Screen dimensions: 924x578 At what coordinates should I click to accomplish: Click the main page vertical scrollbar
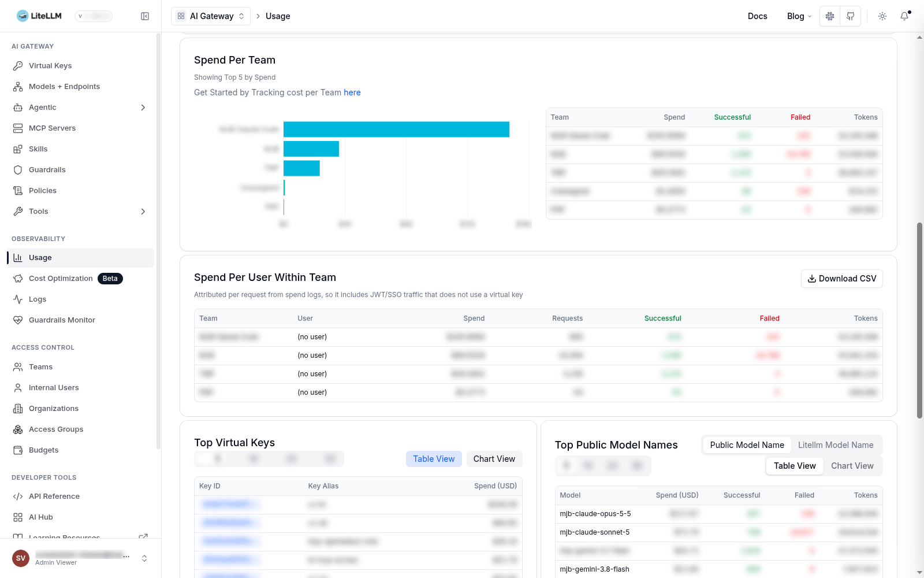coord(919,320)
